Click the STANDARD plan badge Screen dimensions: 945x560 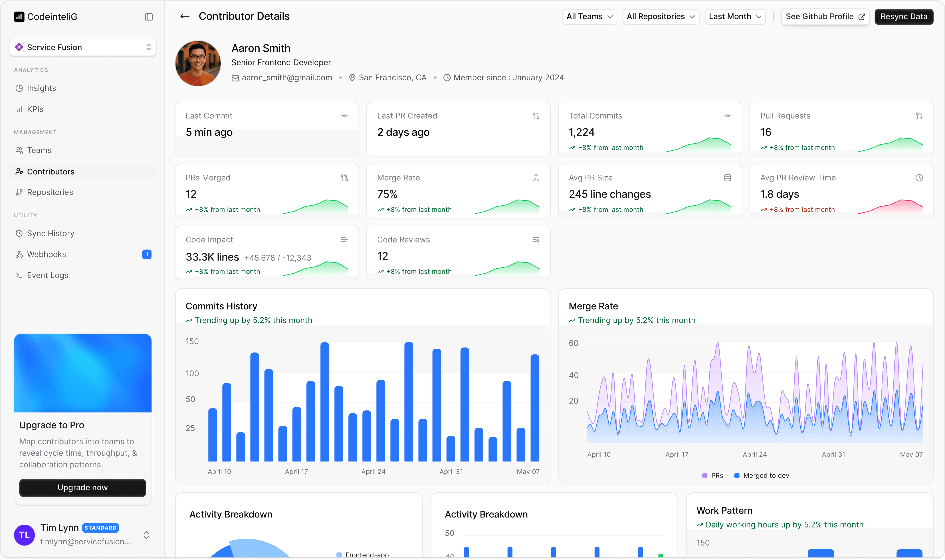click(x=100, y=528)
